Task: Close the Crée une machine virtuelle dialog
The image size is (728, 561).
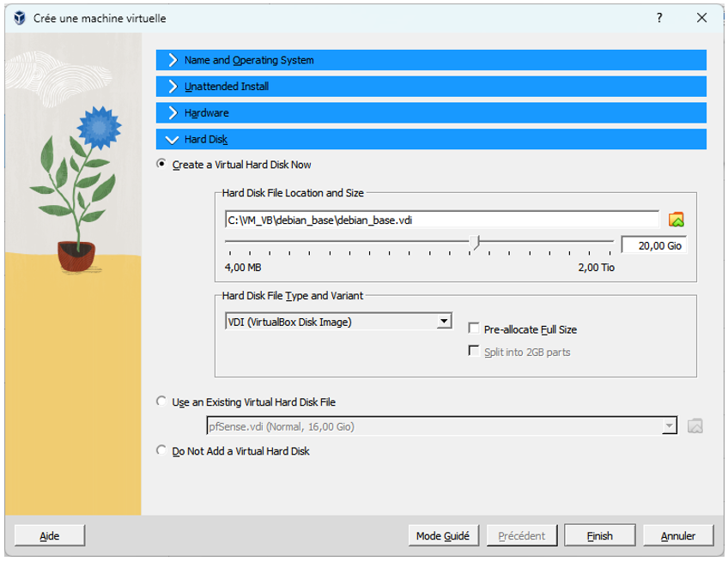Action: [x=701, y=18]
